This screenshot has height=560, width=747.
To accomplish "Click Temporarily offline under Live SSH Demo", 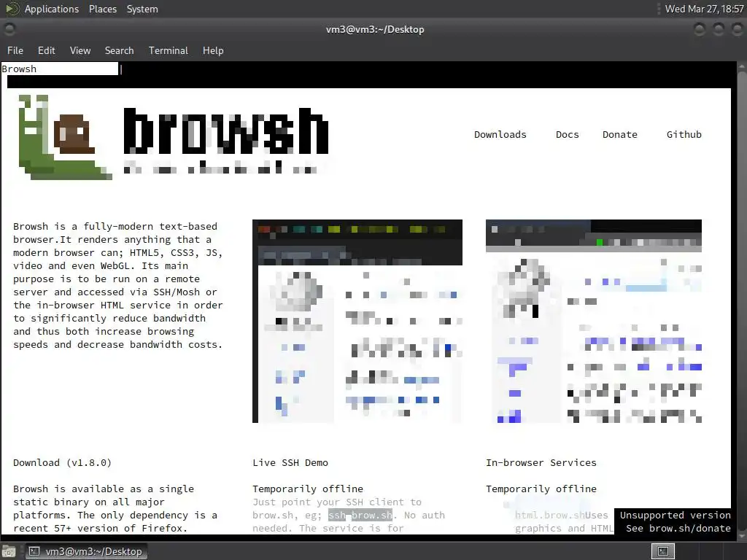I will click(x=308, y=489).
